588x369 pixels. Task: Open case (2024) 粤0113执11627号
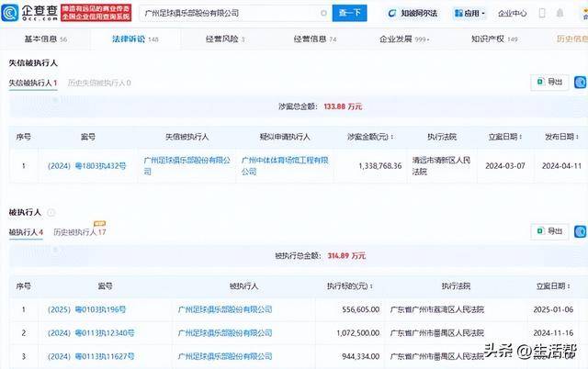pyautogui.click(x=91, y=356)
